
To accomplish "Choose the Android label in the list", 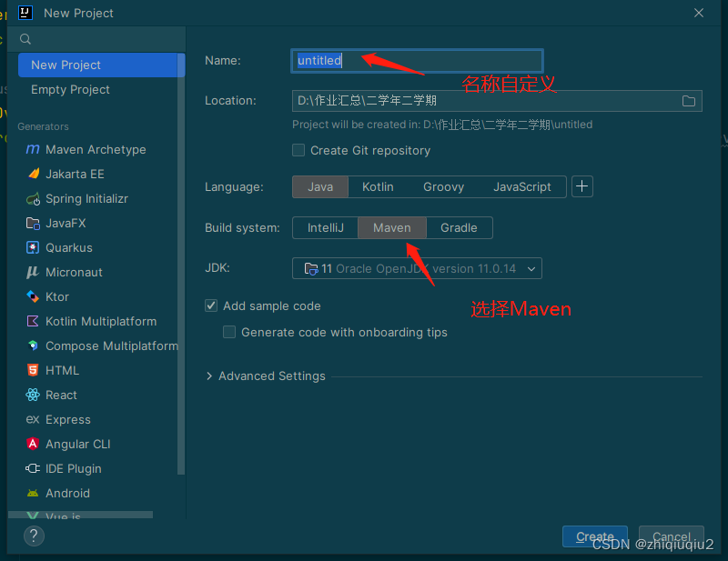I will pos(67,493).
